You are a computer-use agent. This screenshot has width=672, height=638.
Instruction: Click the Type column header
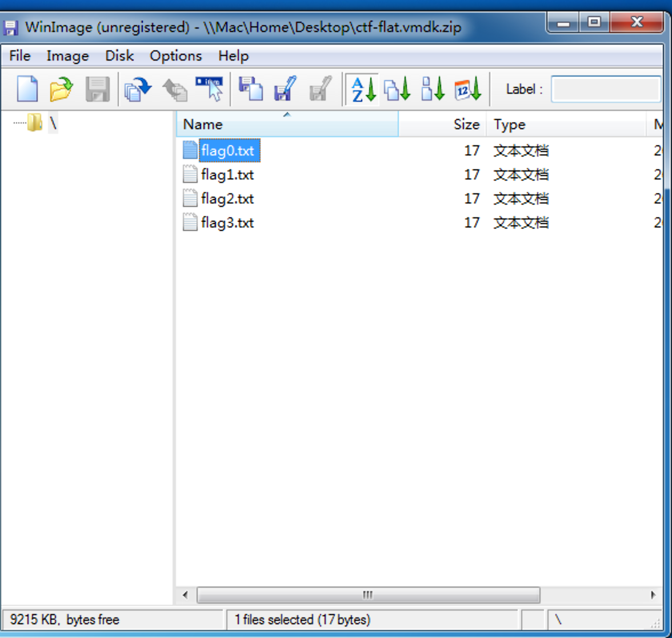(x=566, y=125)
